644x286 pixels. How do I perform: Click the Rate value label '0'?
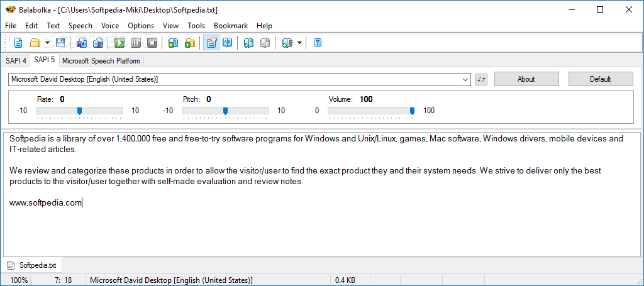click(x=62, y=99)
